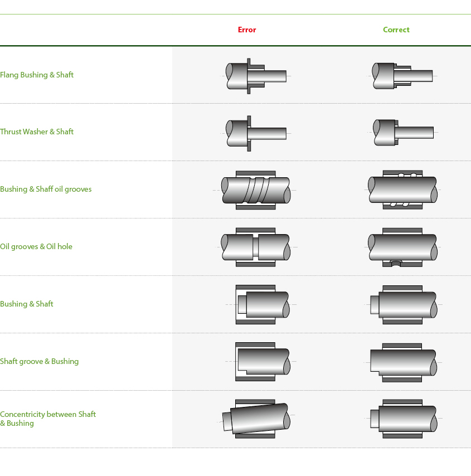Image resolution: width=471 pixels, height=476 pixels.
Task: Select the Error thrust washer illustration
Action: pyautogui.click(x=256, y=133)
